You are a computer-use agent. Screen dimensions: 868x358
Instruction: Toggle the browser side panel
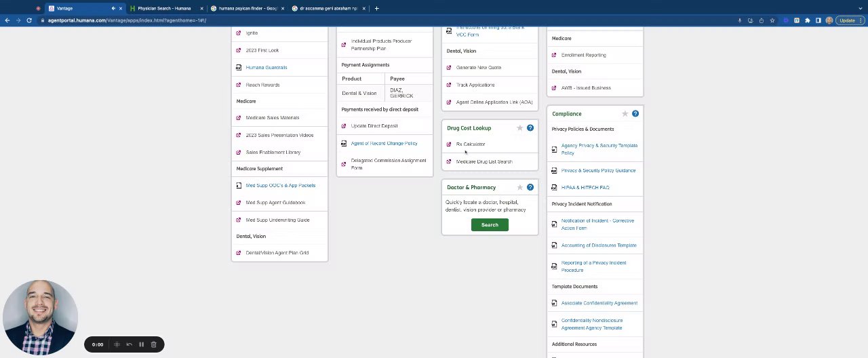[818, 20]
